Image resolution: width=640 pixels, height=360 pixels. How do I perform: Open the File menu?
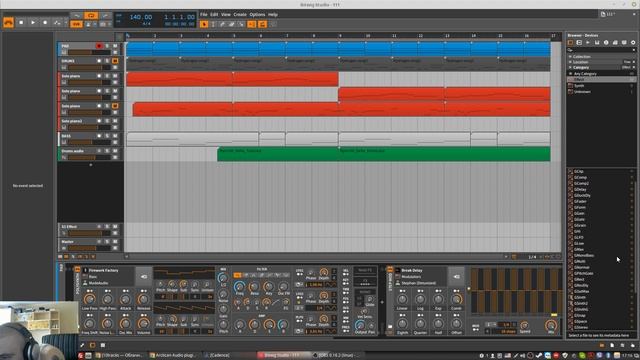[x=204, y=14]
